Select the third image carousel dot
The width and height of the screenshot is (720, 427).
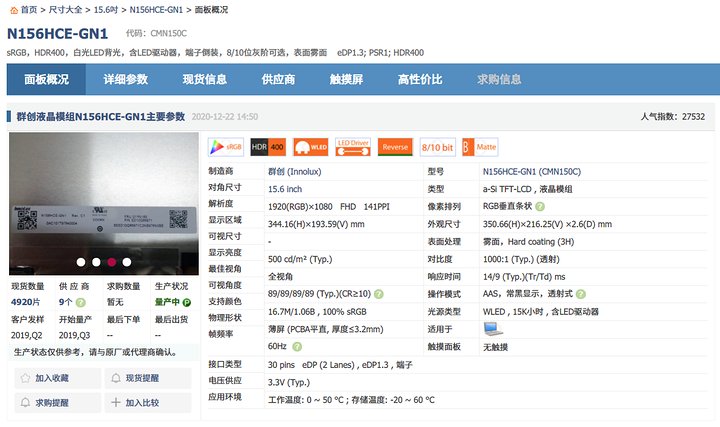coord(110,262)
